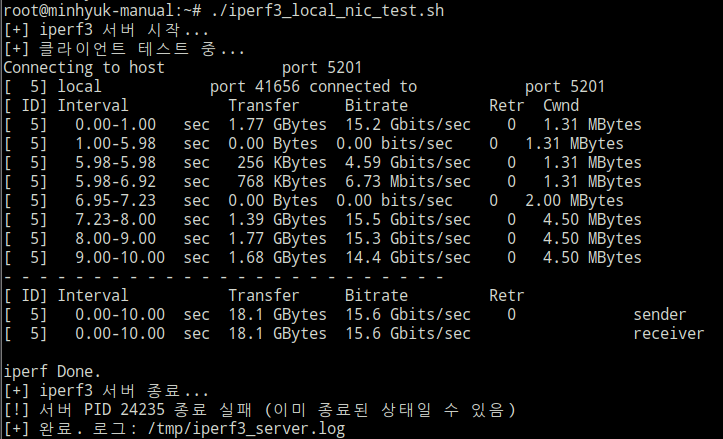This screenshot has width=723, height=439.
Task: Click the Transfer column header in first table
Action: (x=264, y=106)
